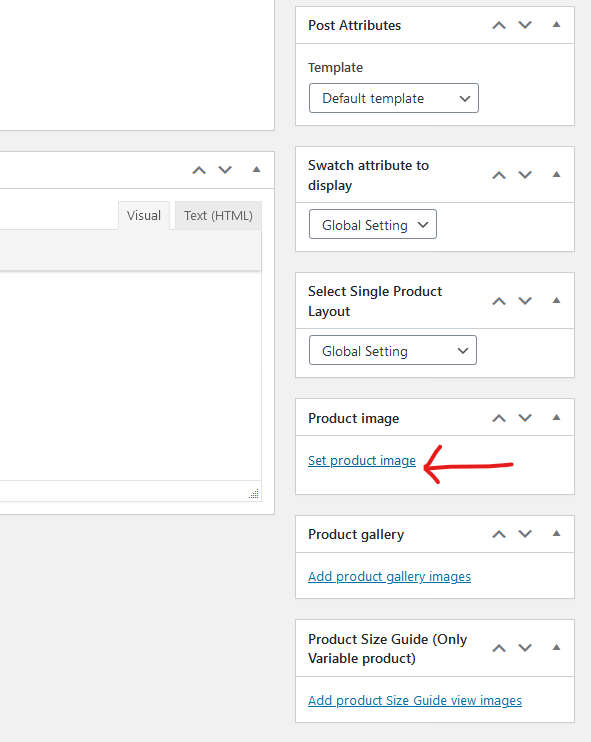The image size is (591, 742).
Task: Move Swatch attribute panel up
Action: 499,175
